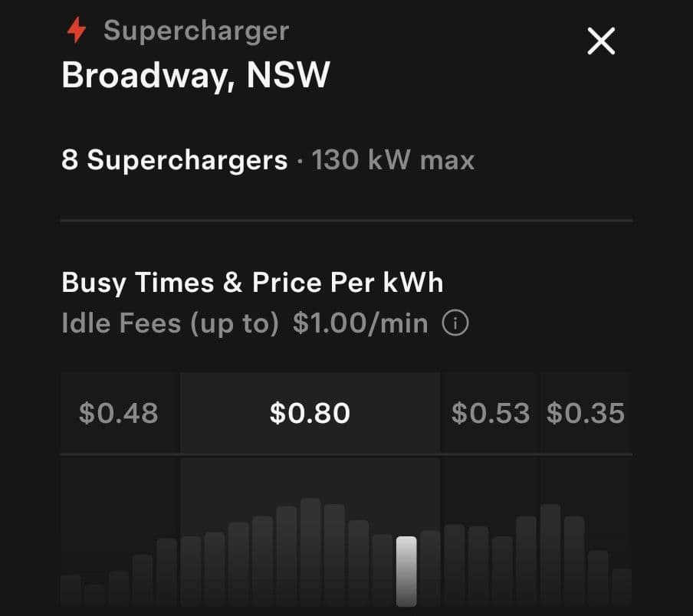The height and width of the screenshot is (616, 693).
Task: Select the $0.80 price period
Action: (310, 414)
